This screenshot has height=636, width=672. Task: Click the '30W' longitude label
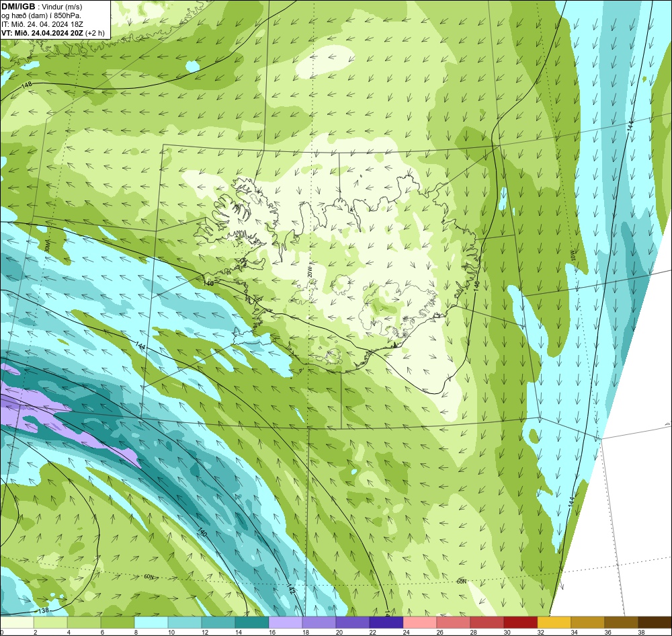[47, 246]
